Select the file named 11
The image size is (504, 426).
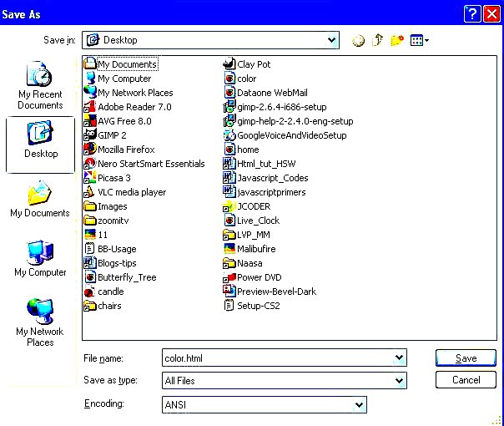pos(95,235)
